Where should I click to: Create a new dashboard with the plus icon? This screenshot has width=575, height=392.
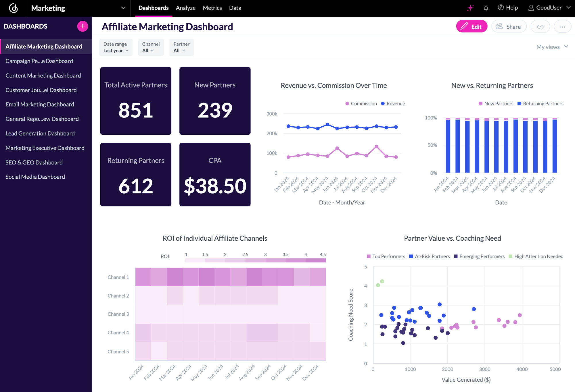[82, 26]
